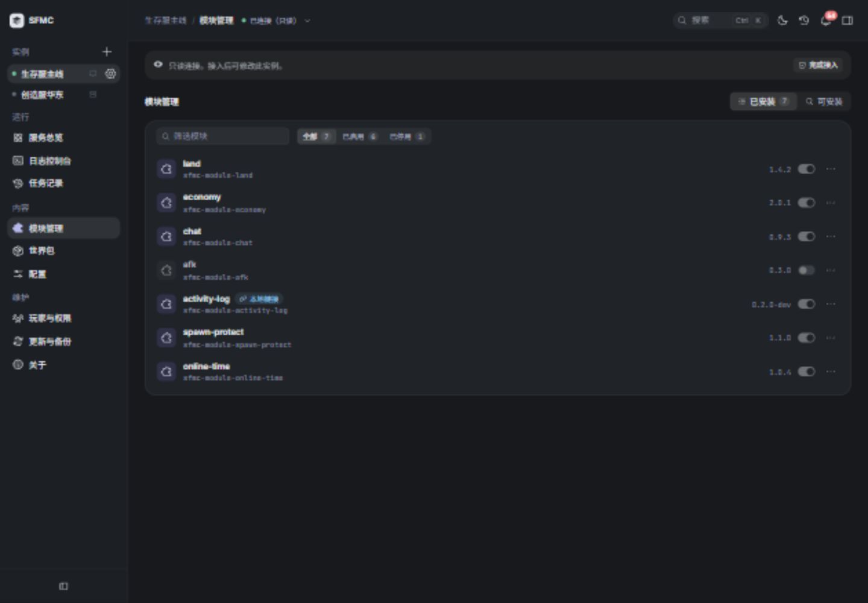The height and width of the screenshot is (603, 868).
Task: Open notifications bell with red badge
Action: (x=826, y=21)
